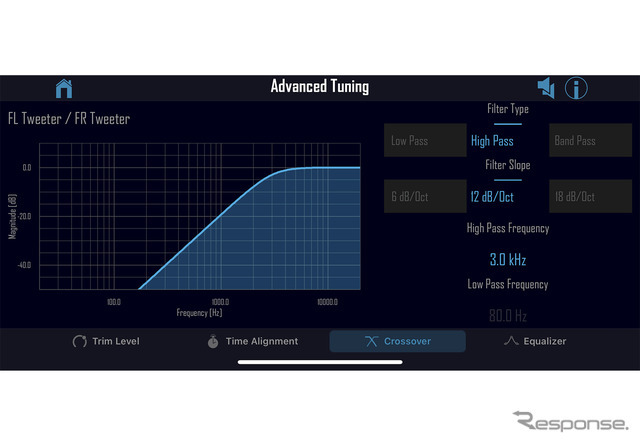Go to the Home screen icon
Viewport: 640px width, 443px height.
click(x=64, y=89)
